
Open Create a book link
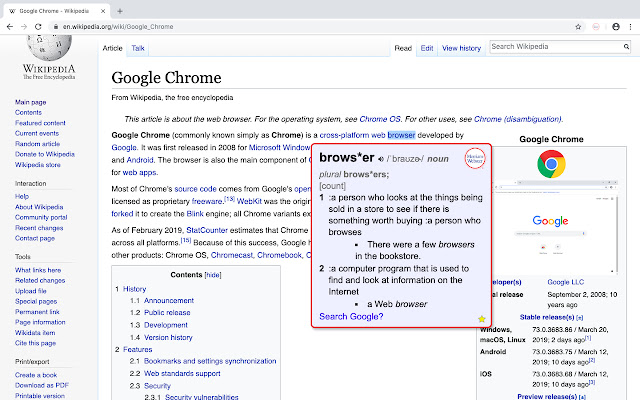pyautogui.click(x=36, y=375)
